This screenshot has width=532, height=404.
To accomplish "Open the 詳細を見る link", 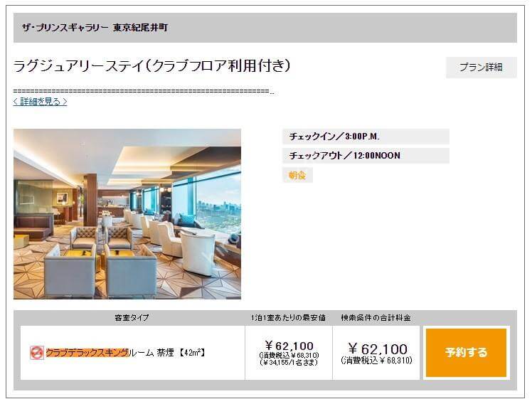I will pyautogui.click(x=40, y=101).
